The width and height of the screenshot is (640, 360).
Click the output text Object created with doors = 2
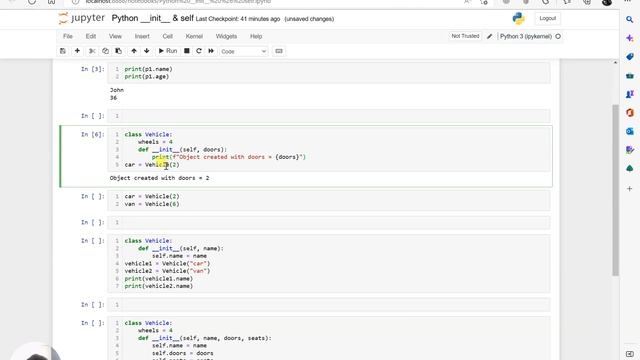tap(160, 178)
